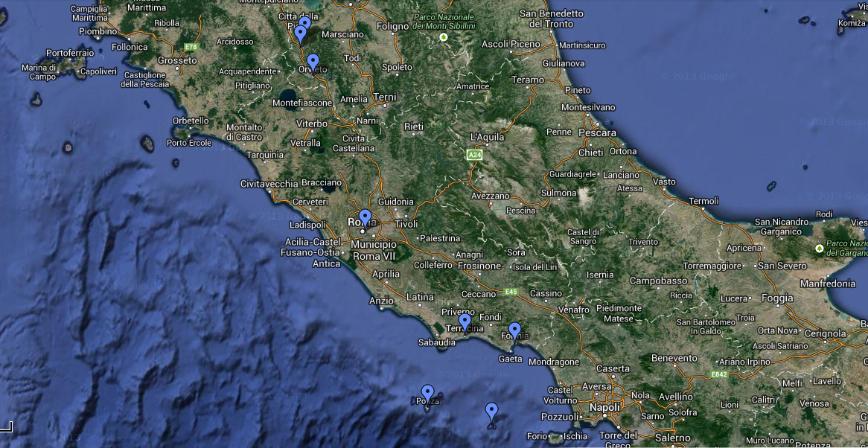This screenshot has width=868, height=448.
Task: Click the marker on the island east of Ponza
Action: 491,410
